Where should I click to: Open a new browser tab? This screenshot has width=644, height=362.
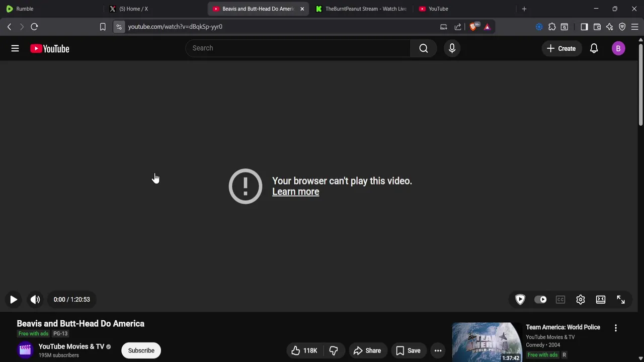[524, 9]
